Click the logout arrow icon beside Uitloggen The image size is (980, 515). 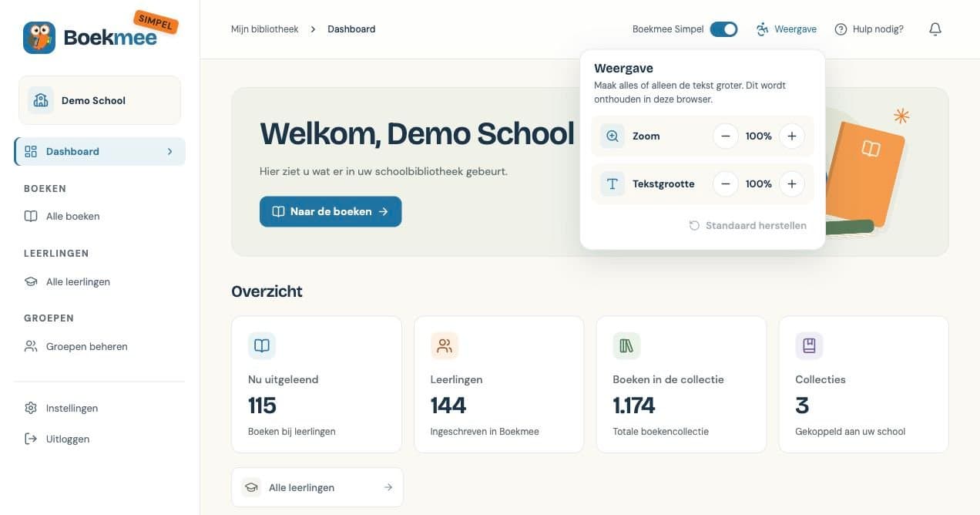31,439
